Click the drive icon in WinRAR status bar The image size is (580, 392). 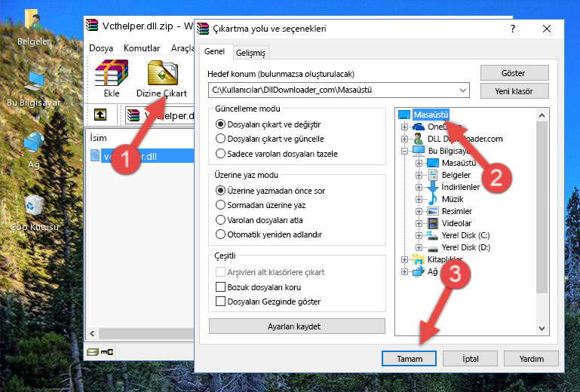pyautogui.click(x=93, y=352)
